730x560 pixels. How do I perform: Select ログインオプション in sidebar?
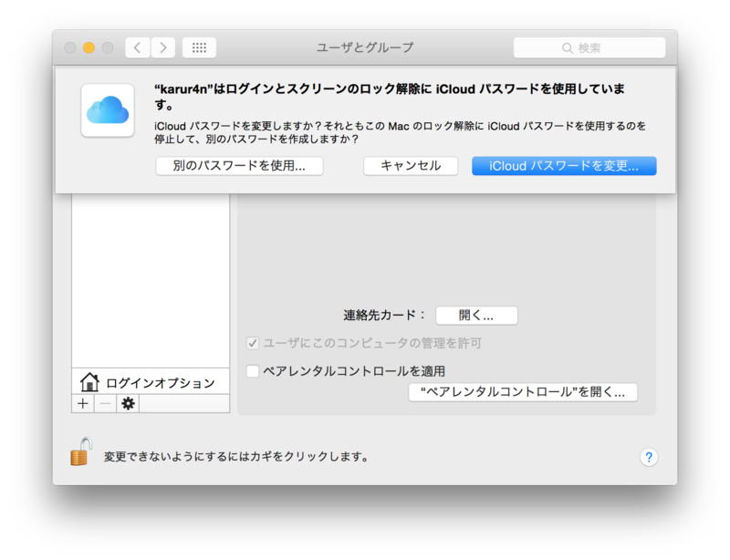(x=151, y=382)
